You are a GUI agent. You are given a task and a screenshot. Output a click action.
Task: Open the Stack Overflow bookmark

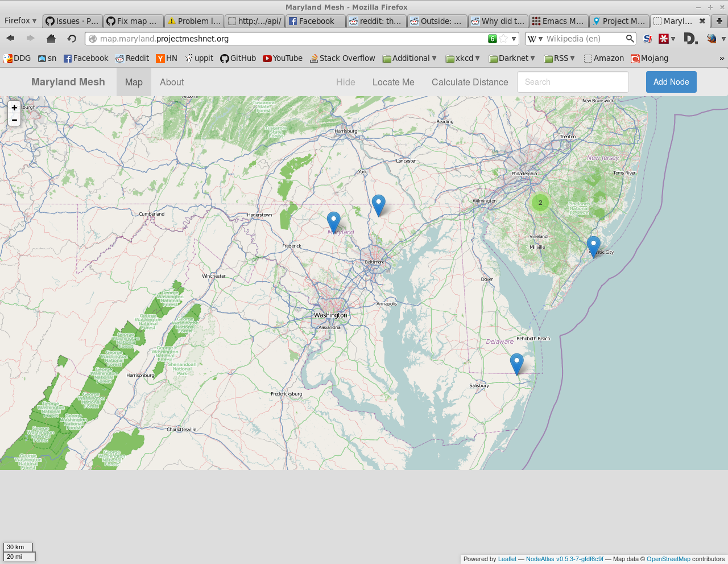tap(342, 58)
